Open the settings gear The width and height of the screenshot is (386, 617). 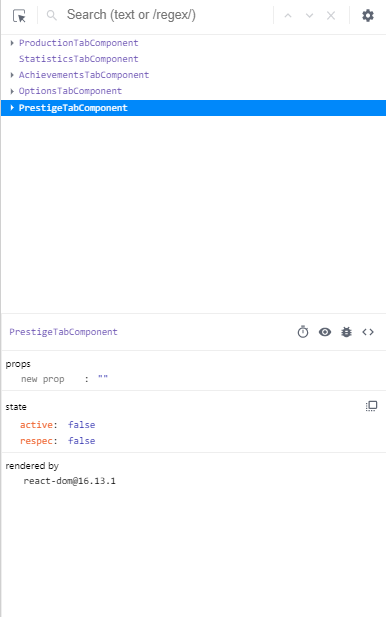tap(368, 16)
